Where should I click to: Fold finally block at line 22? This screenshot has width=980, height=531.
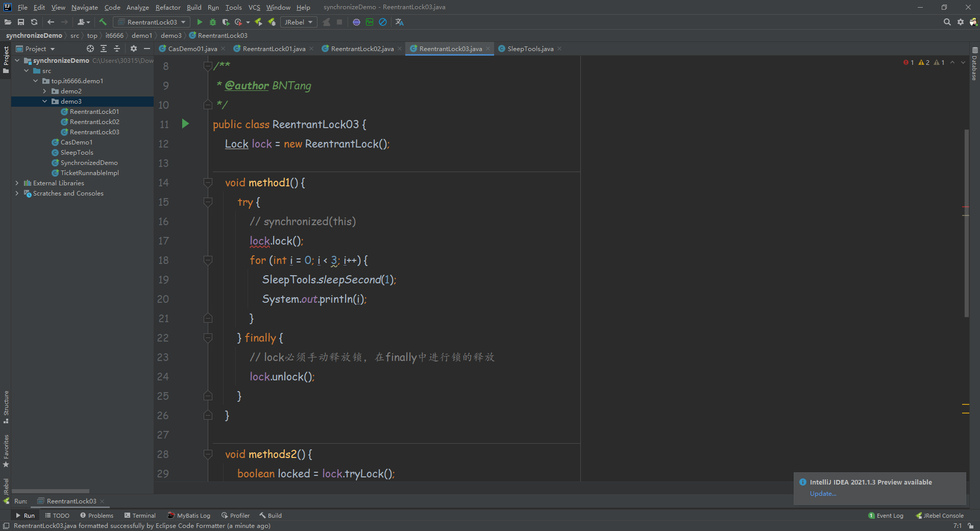[x=208, y=337]
